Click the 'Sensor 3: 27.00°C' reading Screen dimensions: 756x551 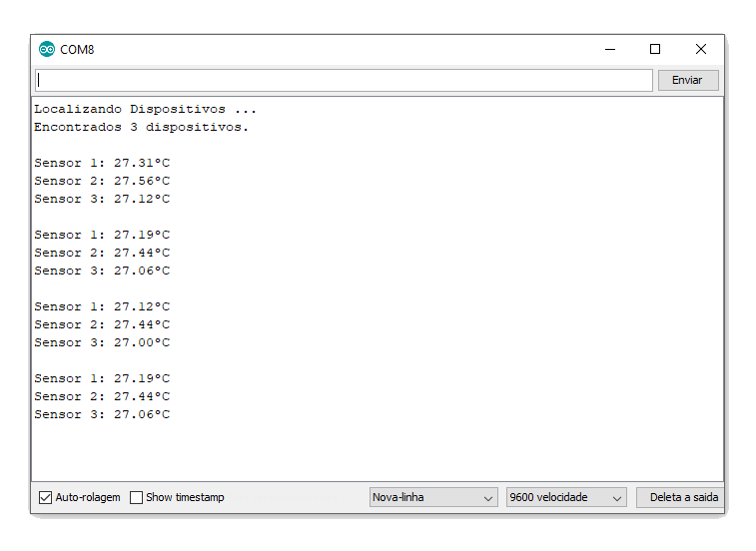(102, 342)
